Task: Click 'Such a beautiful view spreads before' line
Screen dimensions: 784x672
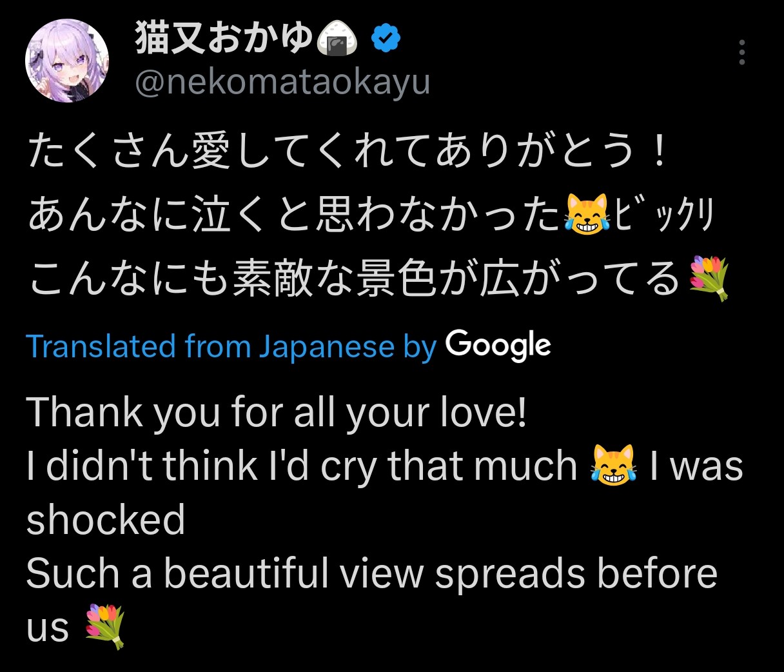Action: tap(372, 574)
